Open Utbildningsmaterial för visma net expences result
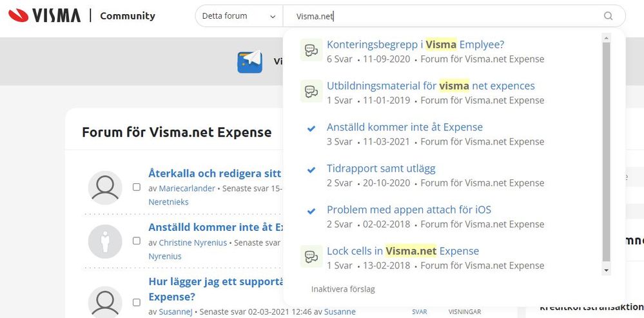644x318 pixels. [431, 85]
